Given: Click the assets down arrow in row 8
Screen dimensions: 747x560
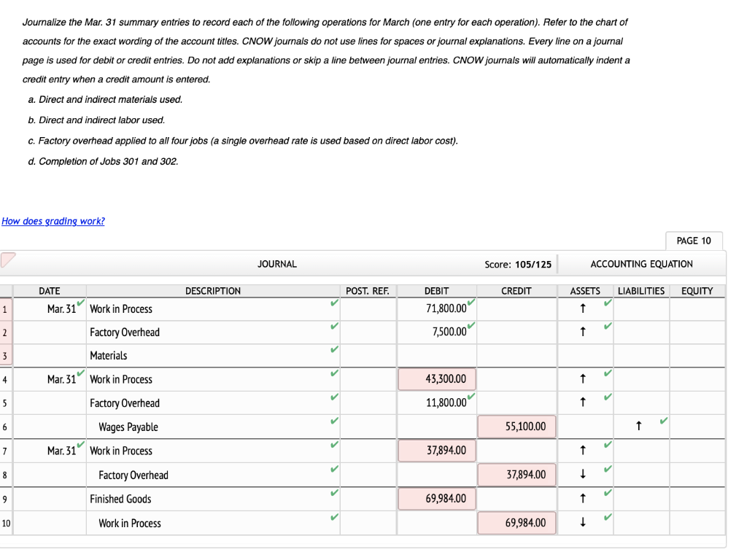Looking at the screenshot, I should tap(583, 474).
